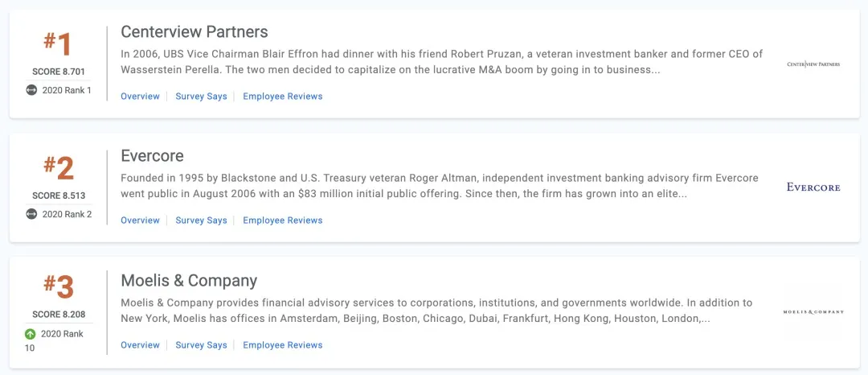Click the unchanged-rank icon beside 2020 Rank 2
Viewport: 868px width, 375px height.
(32, 214)
